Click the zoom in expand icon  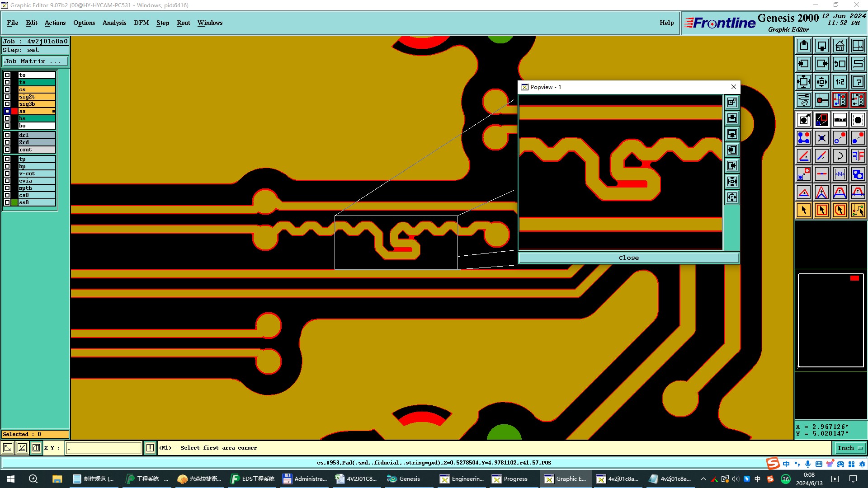(x=804, y=82)
